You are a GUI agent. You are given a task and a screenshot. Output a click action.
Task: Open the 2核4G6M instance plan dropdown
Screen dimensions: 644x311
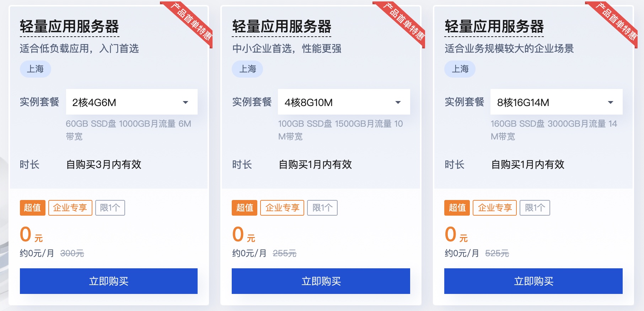[x=132, y=102]
